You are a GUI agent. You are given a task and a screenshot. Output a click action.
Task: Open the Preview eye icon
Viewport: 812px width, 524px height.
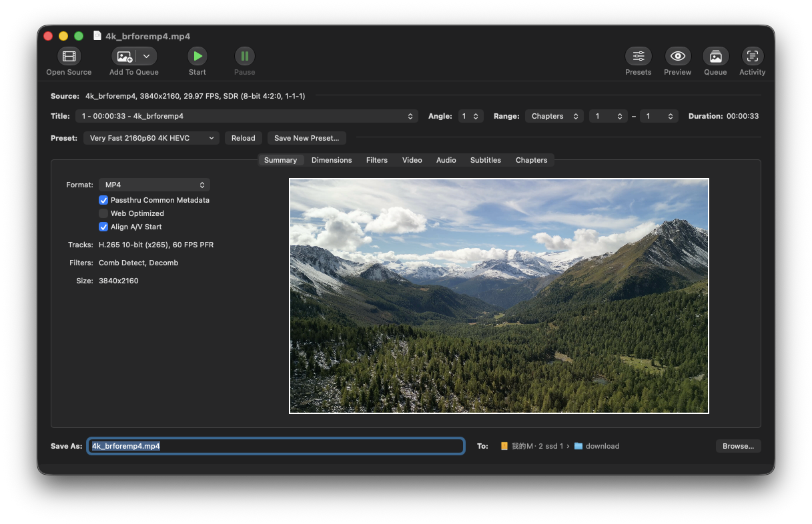677,57
